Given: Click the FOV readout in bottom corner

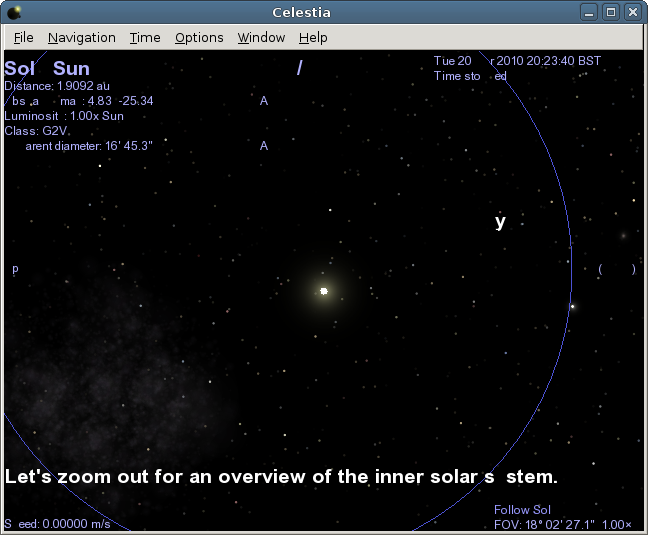Looking at the screenshot, I should (562, 524).
